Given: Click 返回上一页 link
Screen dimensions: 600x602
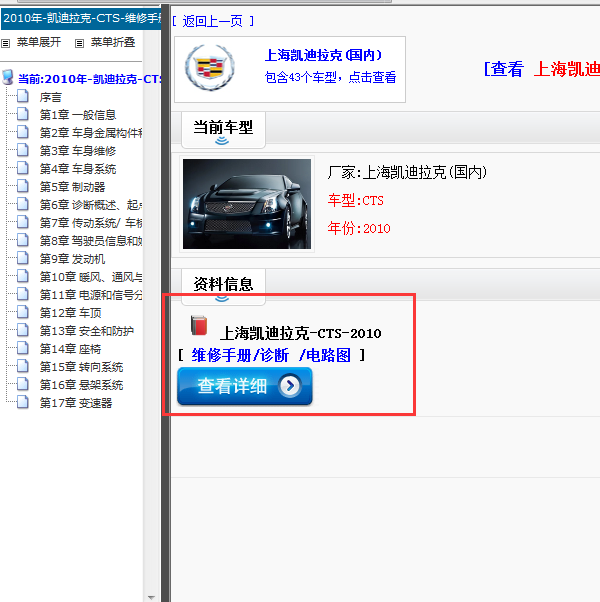Looking at the screenshot, I should coord(213,21).
